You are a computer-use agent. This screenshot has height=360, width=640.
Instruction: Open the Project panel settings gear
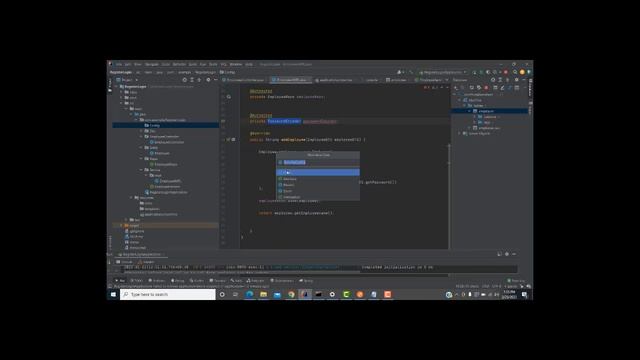click(208, 80)
